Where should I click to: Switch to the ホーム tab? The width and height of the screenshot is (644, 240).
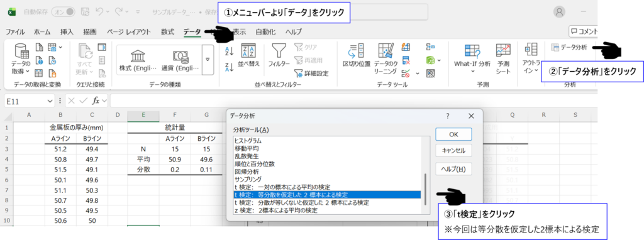click(42, 31)
